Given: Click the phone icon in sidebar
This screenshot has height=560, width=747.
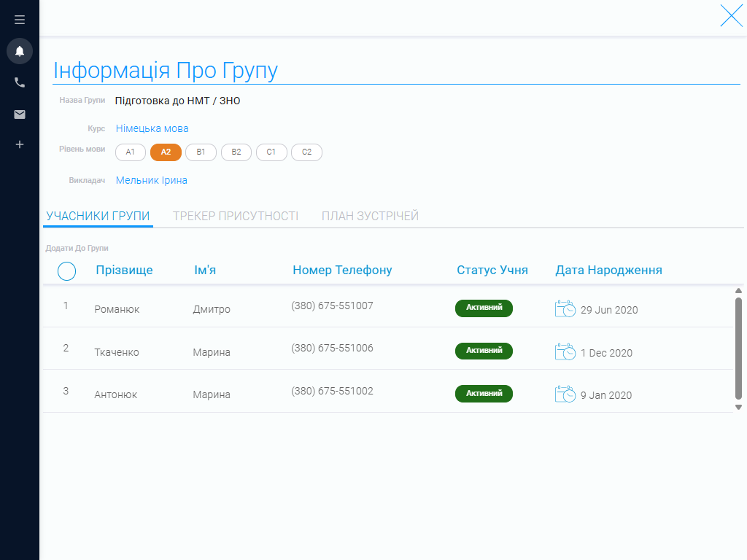Looking at the screenshot, I should 20,82.
